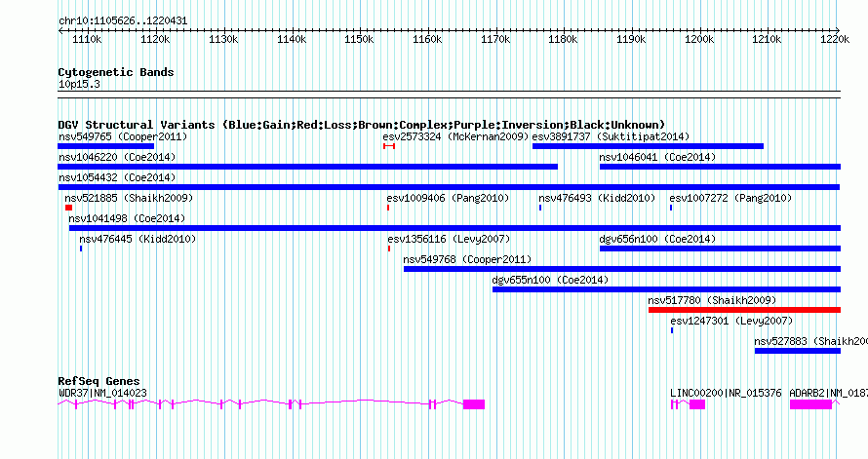Click the 1110k ruler tick label
Screen dimensions: 868x459
coord(88,39)
